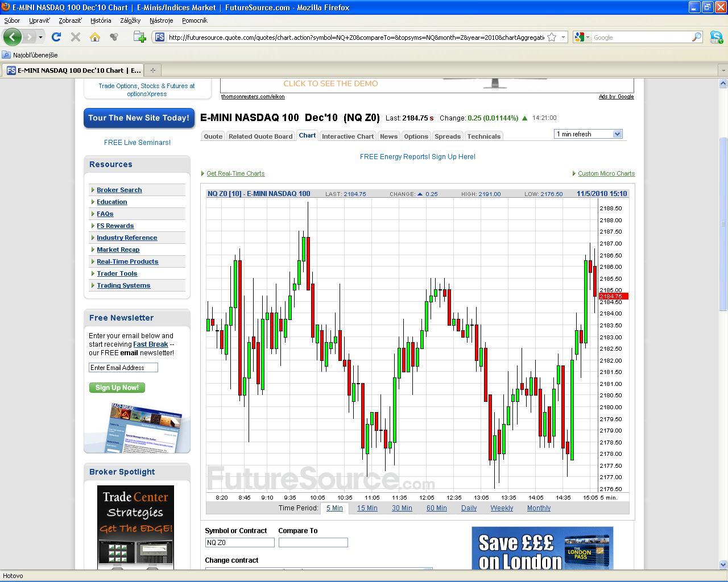
Task: Open the Real-Time Products link
Action: [x=127, y=261]
